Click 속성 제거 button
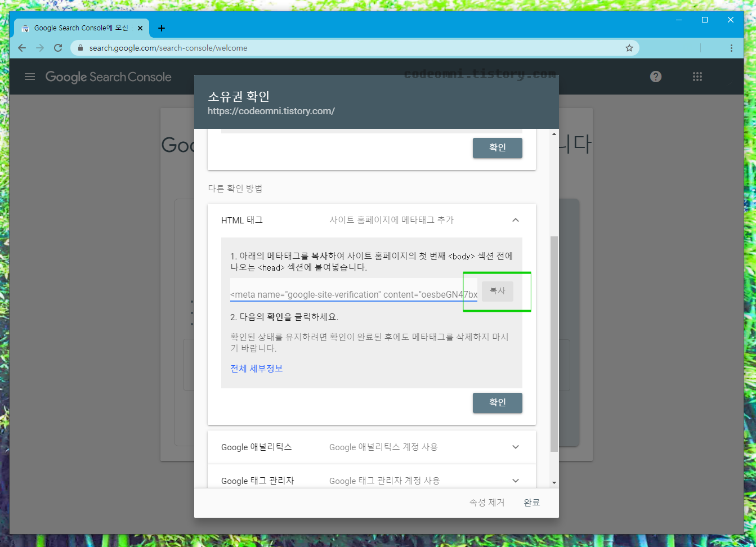 click(x=487, y=503)
